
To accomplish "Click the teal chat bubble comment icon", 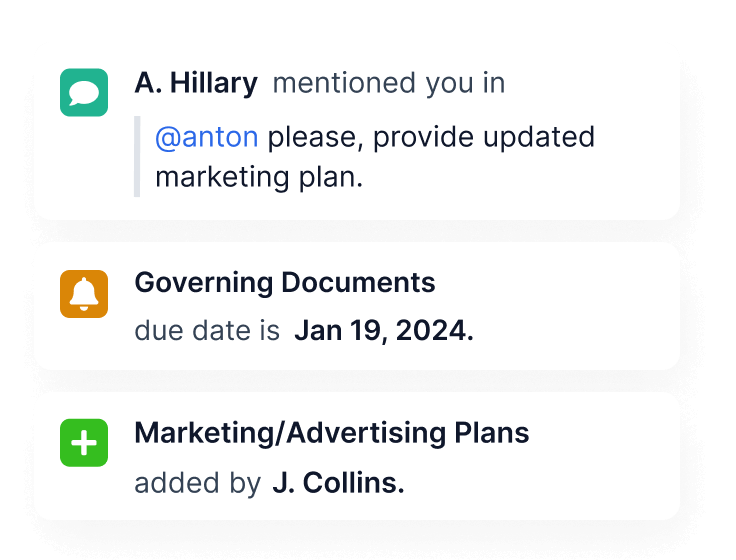I will tap(84, 92).
